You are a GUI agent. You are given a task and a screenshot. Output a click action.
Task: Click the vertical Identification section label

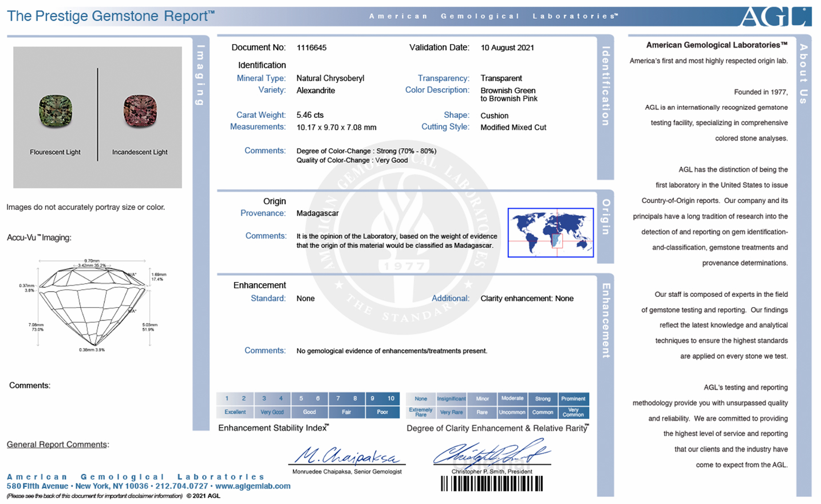pyautogui.click(x=606, y=86)
